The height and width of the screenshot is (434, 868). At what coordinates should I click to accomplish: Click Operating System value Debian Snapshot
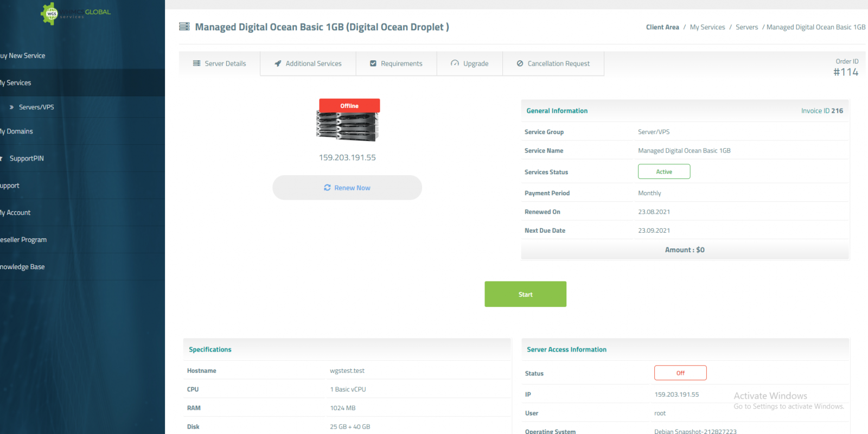695,431
